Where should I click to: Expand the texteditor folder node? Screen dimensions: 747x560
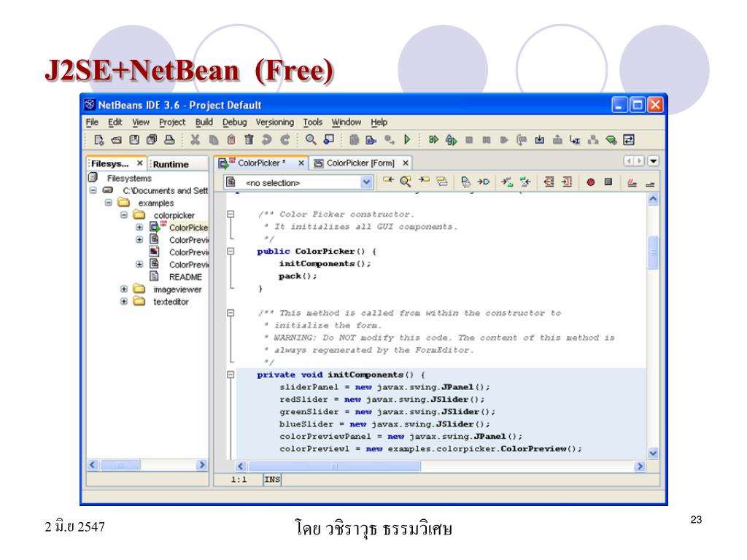tap(123, 301)
